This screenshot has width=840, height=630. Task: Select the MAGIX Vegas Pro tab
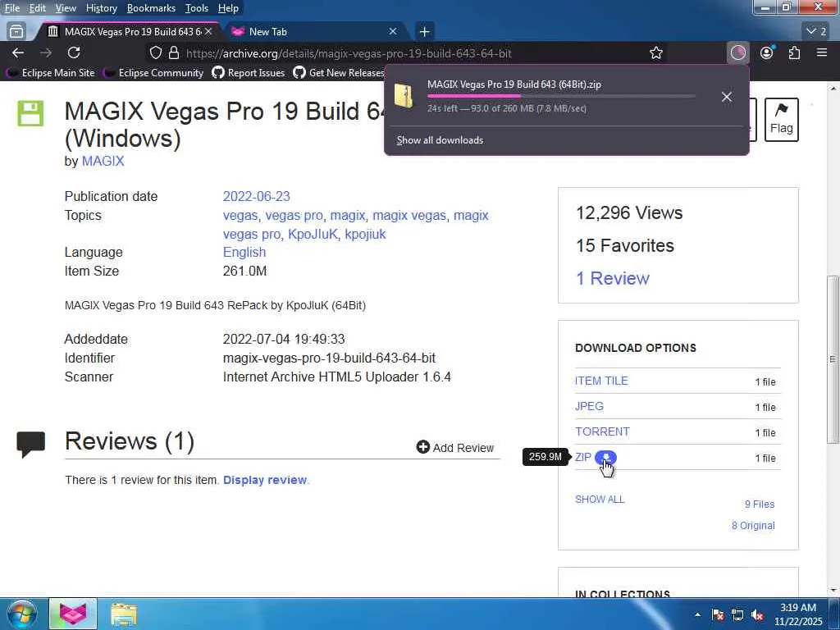[x=130, y=32]
